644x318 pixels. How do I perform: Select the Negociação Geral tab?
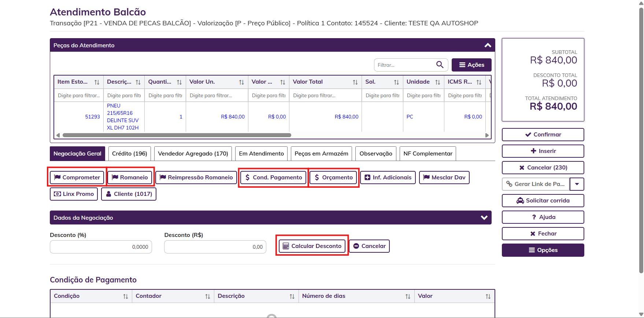tap(77, 154)
